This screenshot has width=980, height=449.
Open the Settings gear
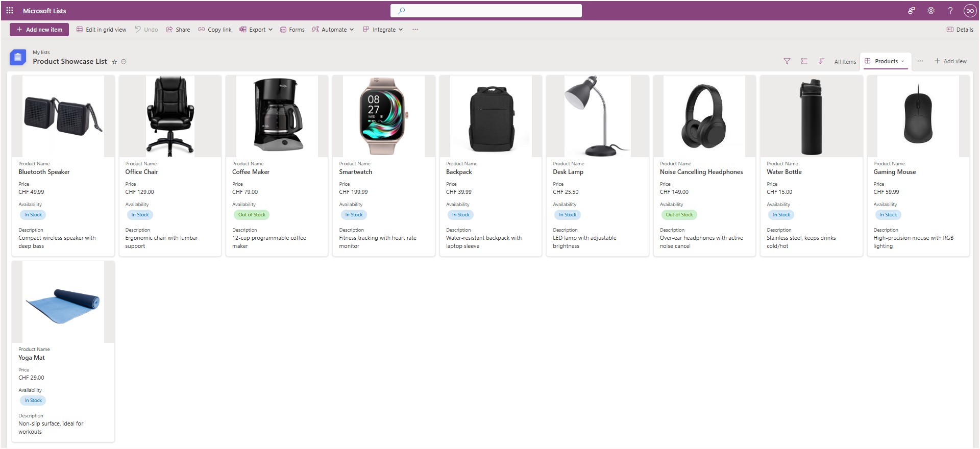930,11
